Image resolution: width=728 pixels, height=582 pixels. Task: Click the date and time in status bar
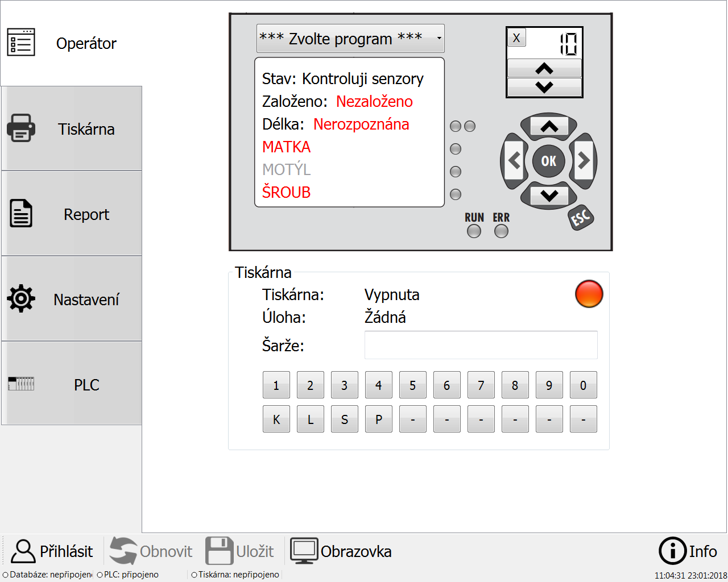(690, 576)
